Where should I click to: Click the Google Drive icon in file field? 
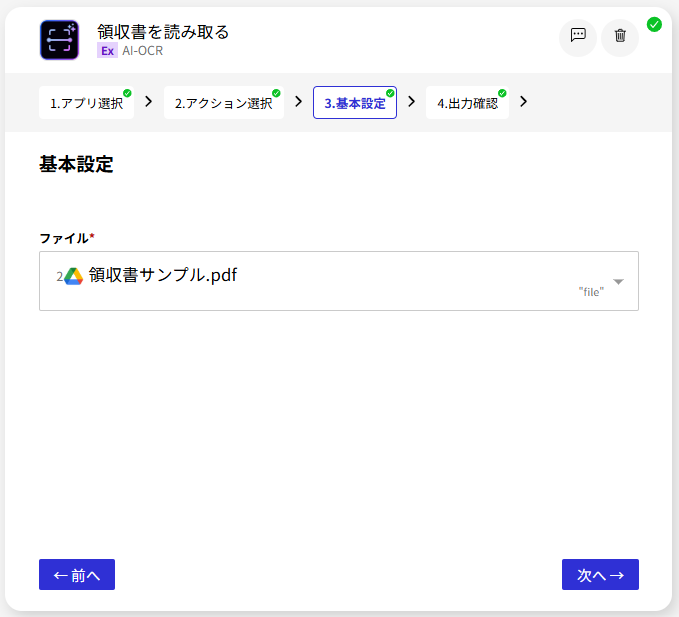[x=74, y=276]
